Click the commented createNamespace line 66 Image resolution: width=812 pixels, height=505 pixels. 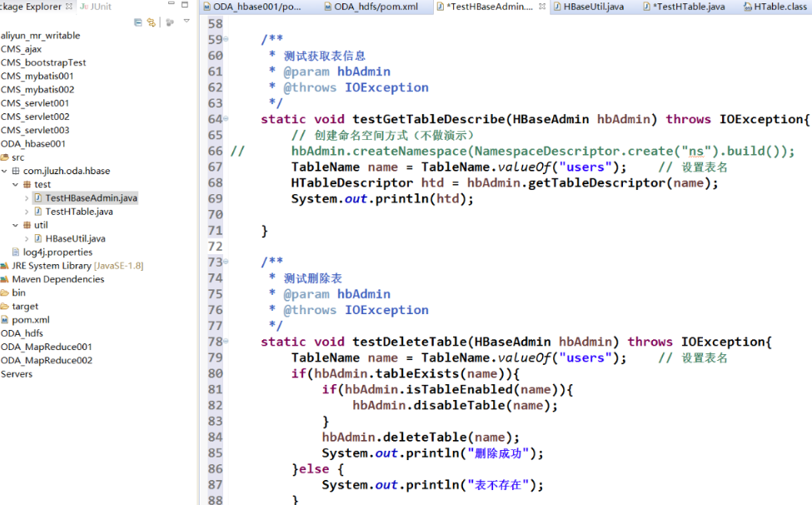[x=543, y=151]
